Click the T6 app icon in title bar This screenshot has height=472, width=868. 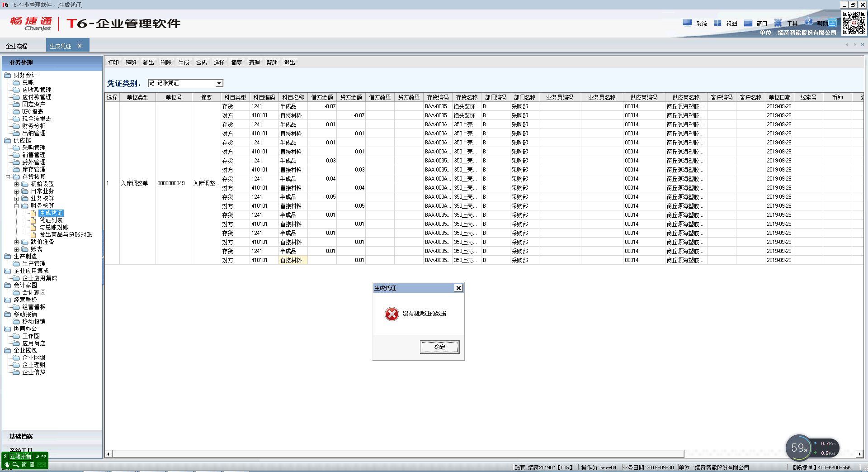(5, 5)
